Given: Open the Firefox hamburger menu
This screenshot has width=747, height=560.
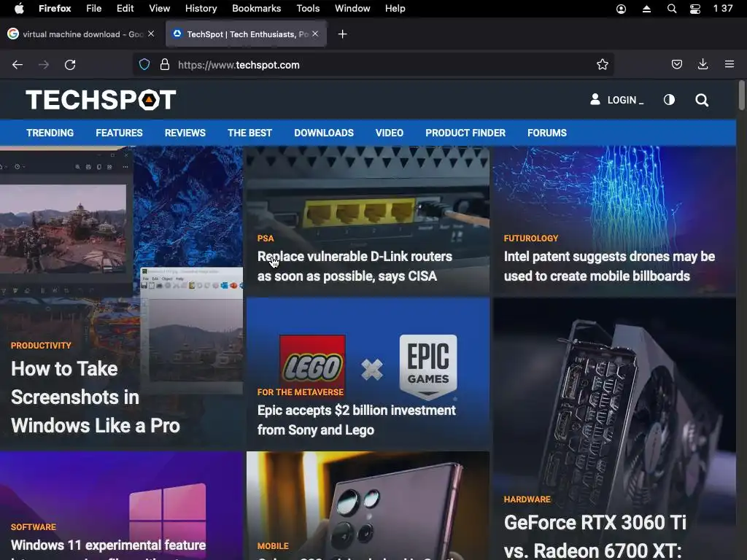Looking at the screenshot, I should click(x=729, y=64).
